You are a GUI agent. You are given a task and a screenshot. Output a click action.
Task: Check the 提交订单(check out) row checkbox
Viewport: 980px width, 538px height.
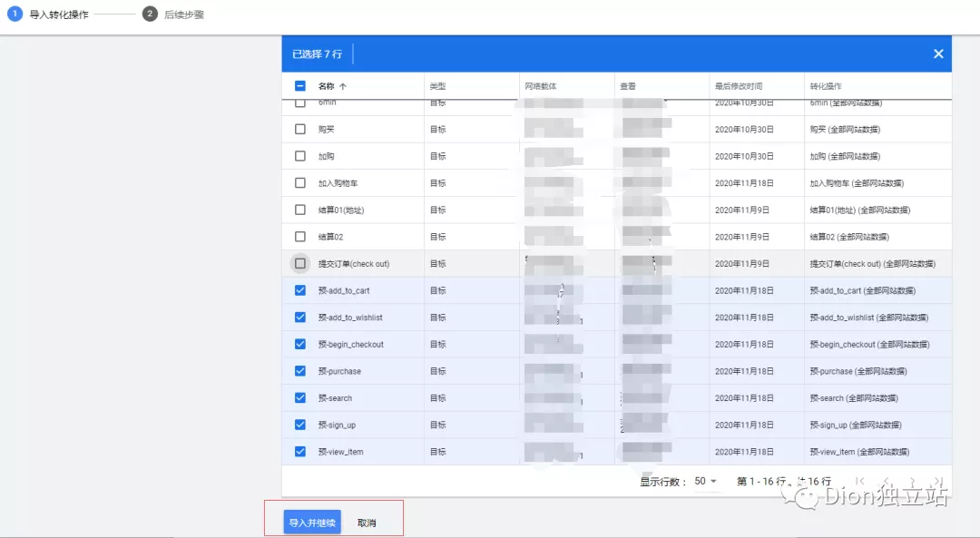pos(300,264)
